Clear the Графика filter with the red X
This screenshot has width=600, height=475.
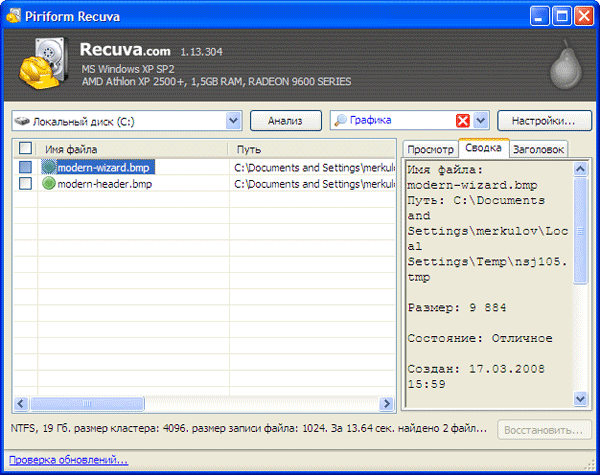click(x=463, y=121)
